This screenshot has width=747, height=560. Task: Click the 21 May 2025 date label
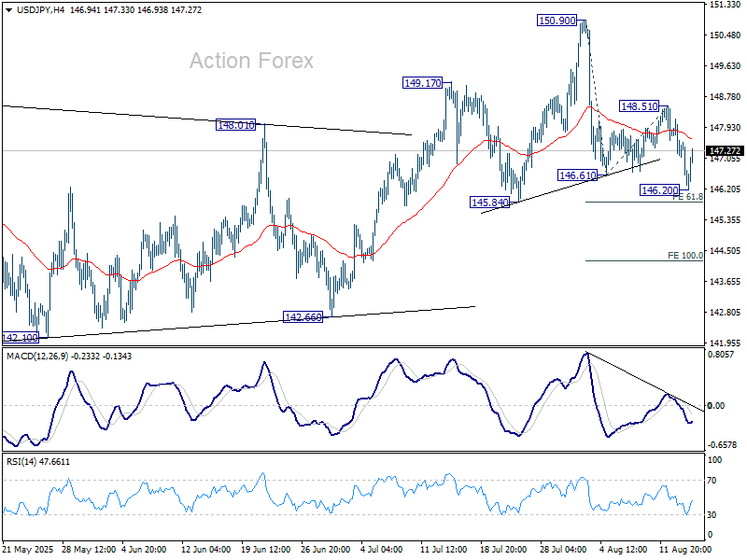[28, 550]
